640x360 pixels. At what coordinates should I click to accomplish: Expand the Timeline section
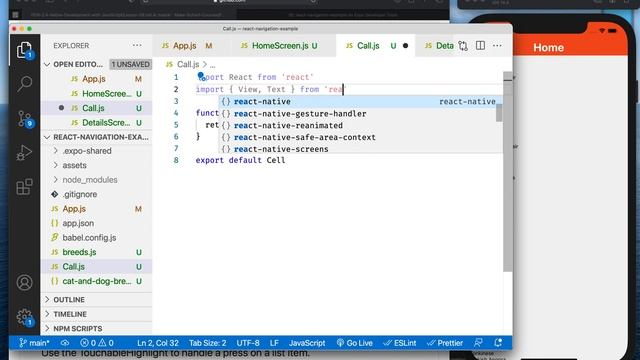pos(96,314)
